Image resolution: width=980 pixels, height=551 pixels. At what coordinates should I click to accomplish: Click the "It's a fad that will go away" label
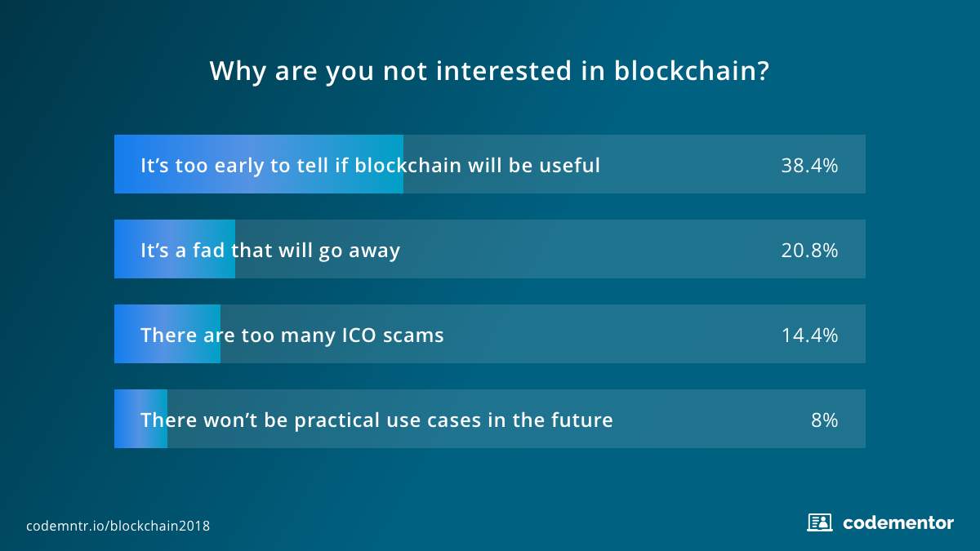tap(270, 250)
